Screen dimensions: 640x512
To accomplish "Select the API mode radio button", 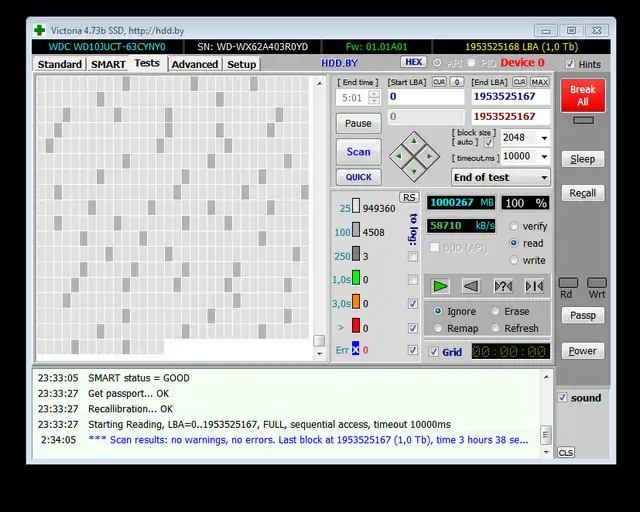I will (437, 63).
